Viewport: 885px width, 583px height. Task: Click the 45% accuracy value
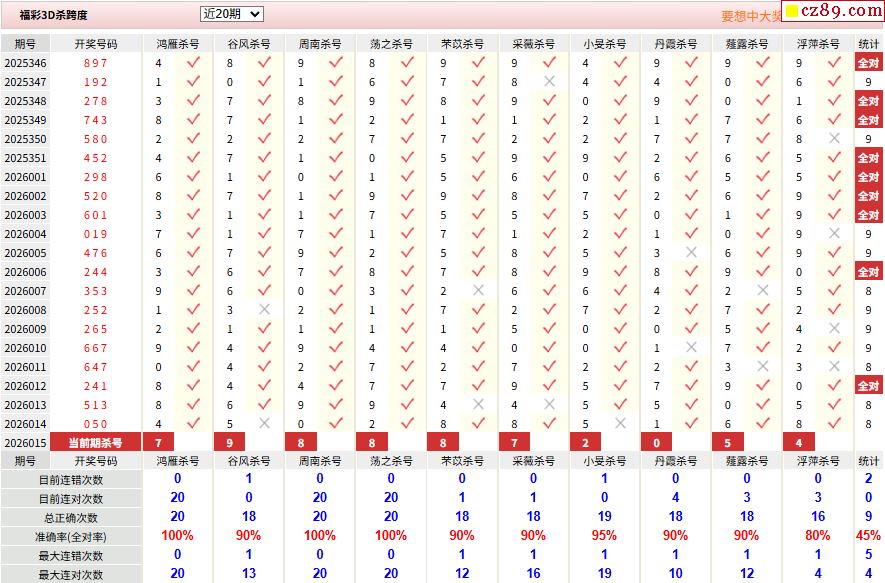[869, 535]
